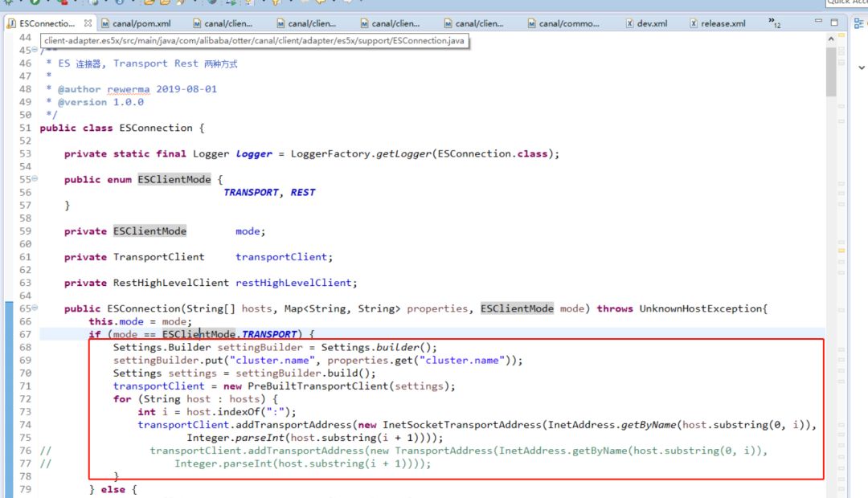The height and width of the screenshot is (498, 868).
Task: Click the parseInt call on line 75
Action: click(260, 438)
